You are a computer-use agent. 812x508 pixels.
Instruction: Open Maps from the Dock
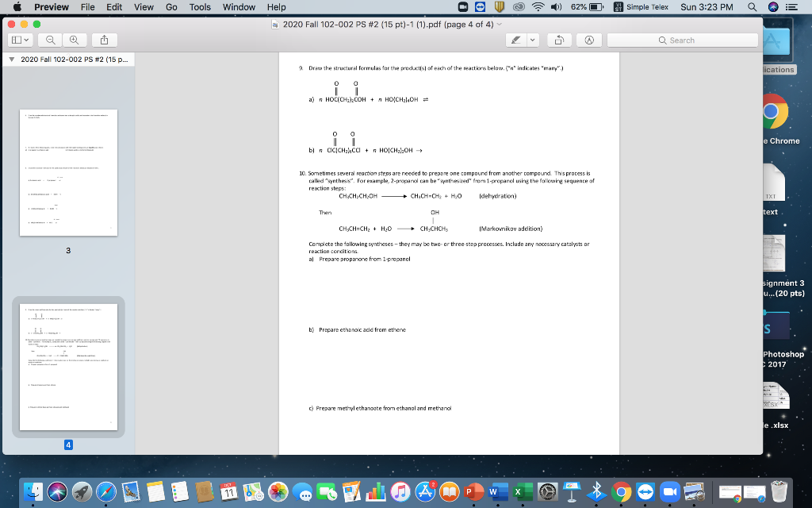(x=253, y=491)
